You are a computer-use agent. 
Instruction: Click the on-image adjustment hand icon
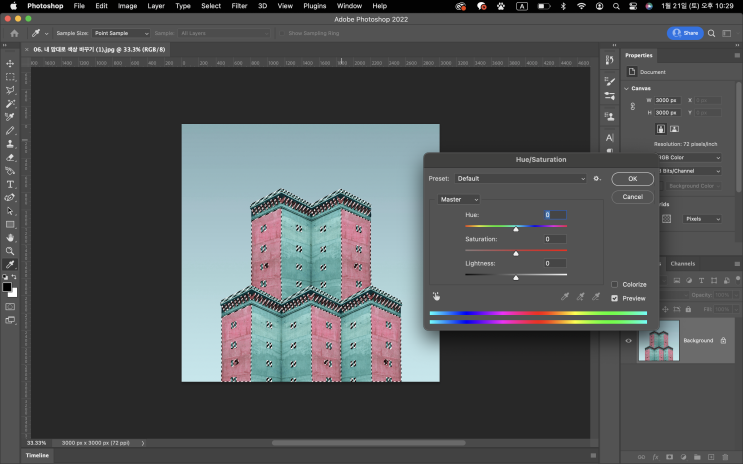tap(437, 296)
